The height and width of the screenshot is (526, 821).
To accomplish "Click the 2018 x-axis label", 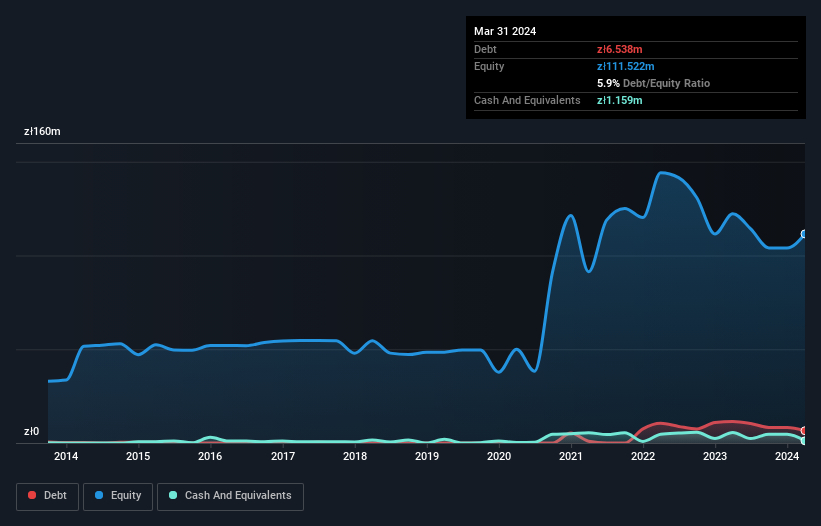I will pyautogui.click(x=355, y=456).
